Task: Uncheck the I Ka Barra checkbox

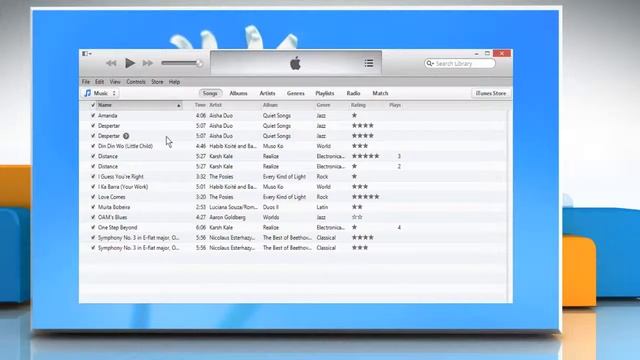Action: pyautogui.click(x=93, y=187)
